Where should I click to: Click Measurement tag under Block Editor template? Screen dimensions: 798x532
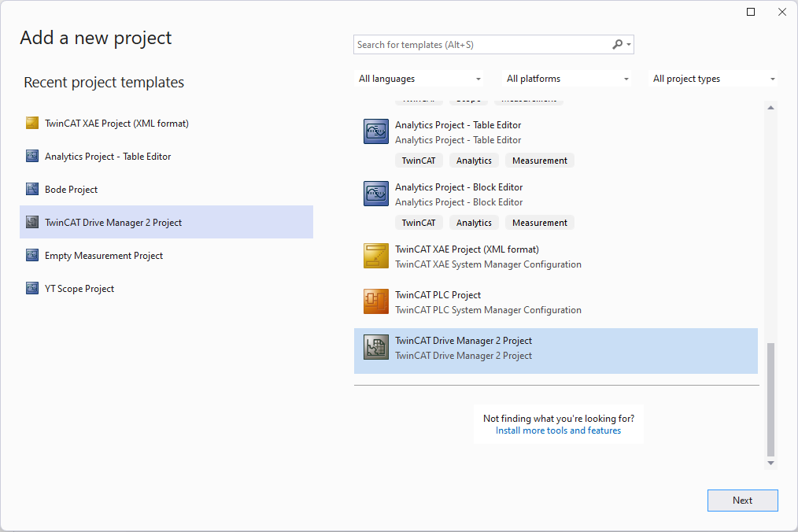pyautogui.click(x=539, y=223)
